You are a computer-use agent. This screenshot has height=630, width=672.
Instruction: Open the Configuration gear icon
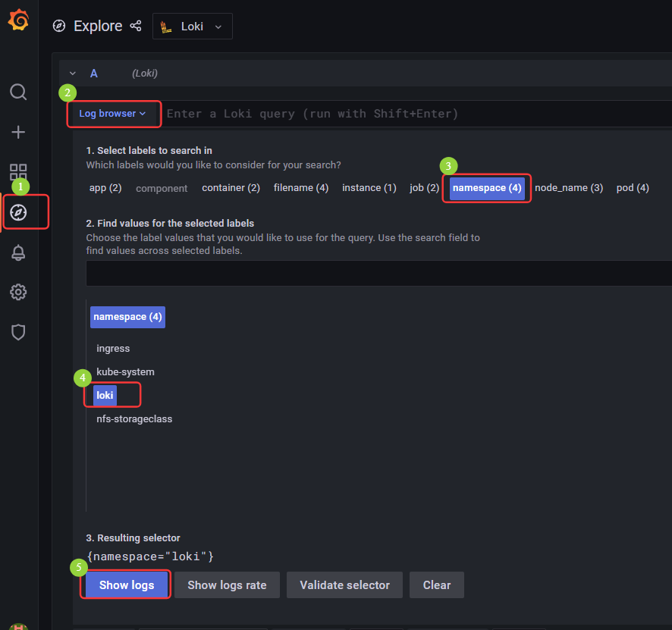pos(18,292)
